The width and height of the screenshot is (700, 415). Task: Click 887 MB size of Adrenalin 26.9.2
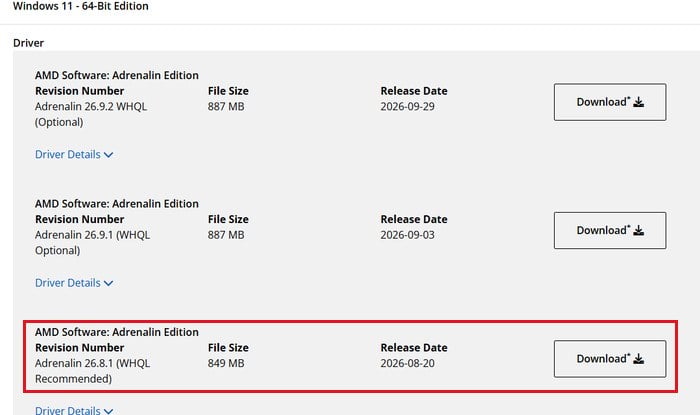tap(226, 107)
